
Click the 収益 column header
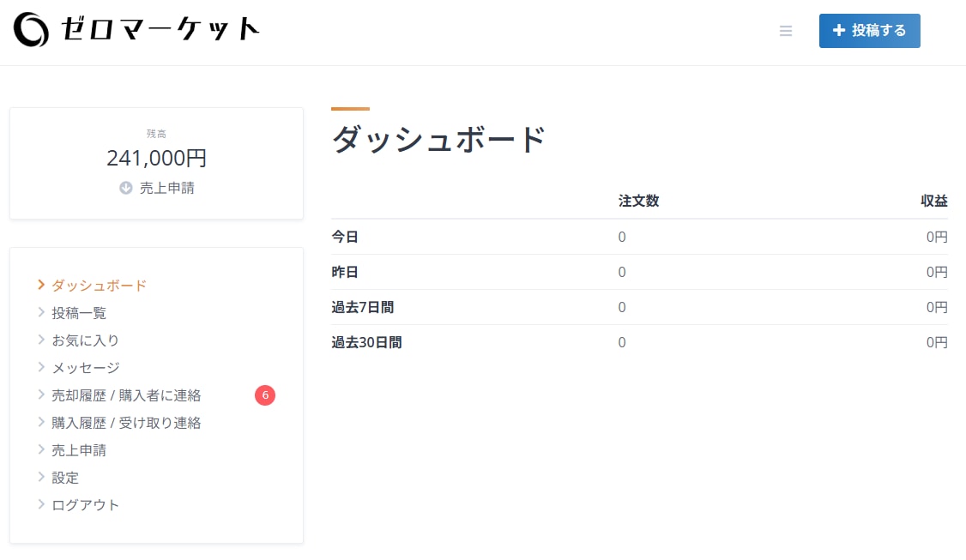(934, 201)
